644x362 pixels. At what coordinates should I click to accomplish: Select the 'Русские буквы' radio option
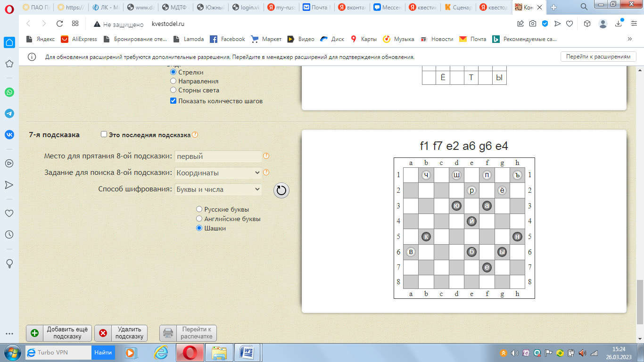coord(199,209)
